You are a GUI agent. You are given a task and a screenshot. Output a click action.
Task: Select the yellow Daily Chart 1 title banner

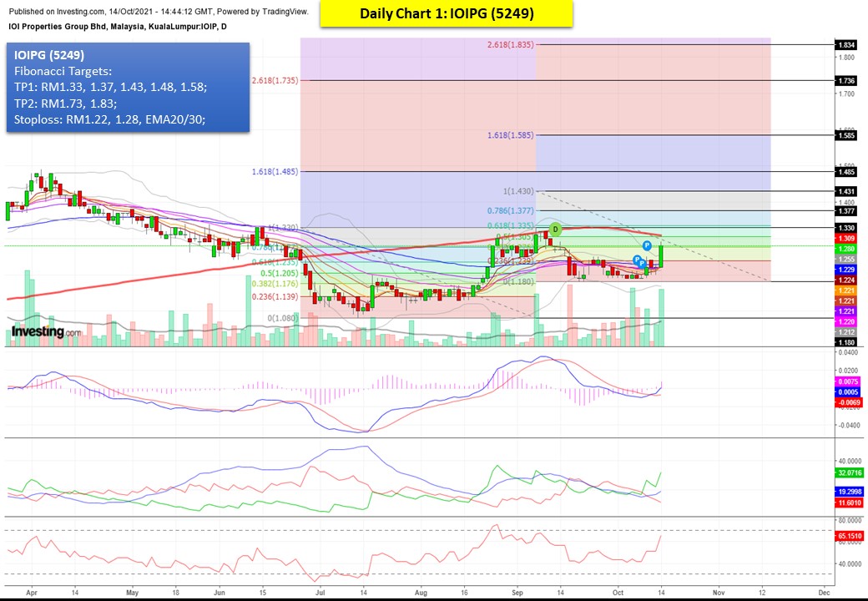447,13
